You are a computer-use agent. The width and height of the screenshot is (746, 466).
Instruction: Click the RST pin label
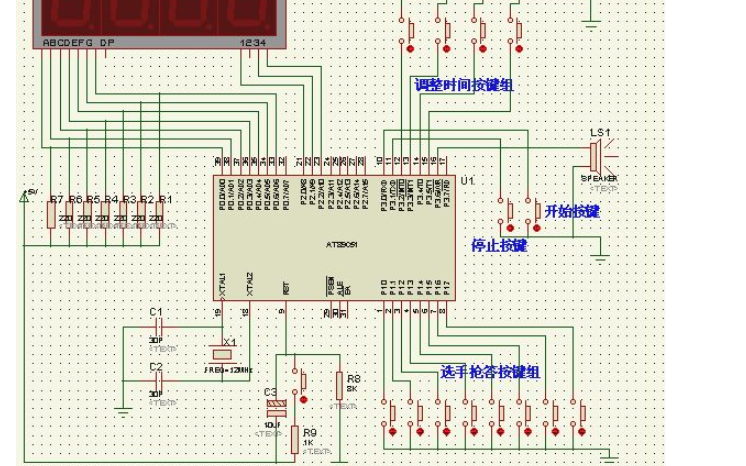tap(286, 288)
